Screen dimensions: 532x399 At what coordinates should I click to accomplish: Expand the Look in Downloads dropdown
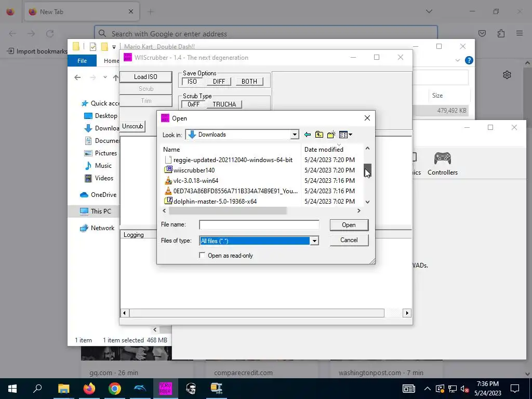(295, 135)
